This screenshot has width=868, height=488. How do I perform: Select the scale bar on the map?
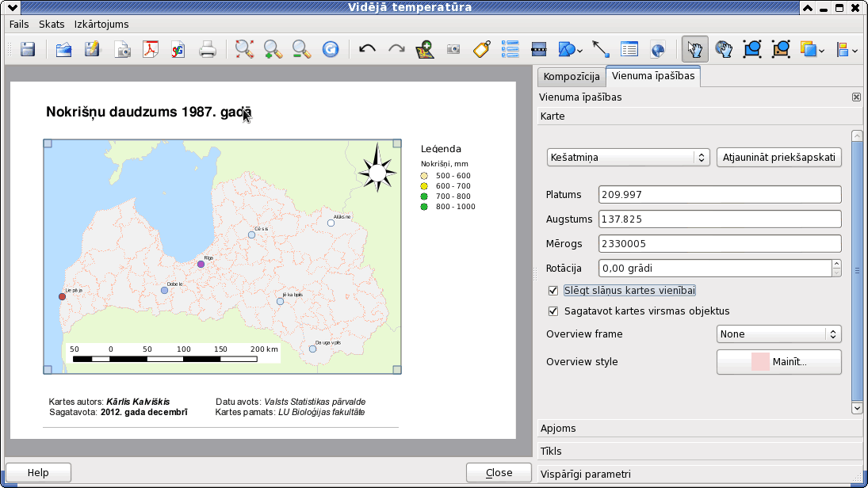(174, 353)
